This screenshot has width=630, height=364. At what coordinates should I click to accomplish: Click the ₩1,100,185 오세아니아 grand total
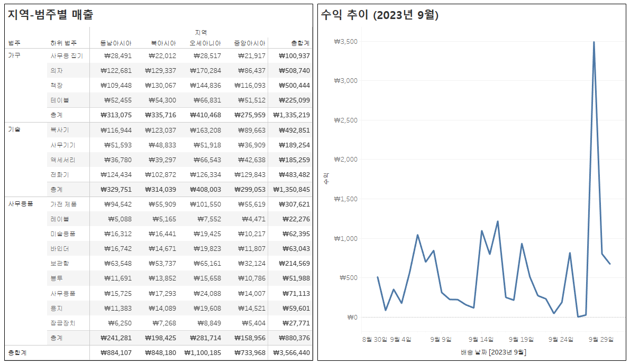203,353
